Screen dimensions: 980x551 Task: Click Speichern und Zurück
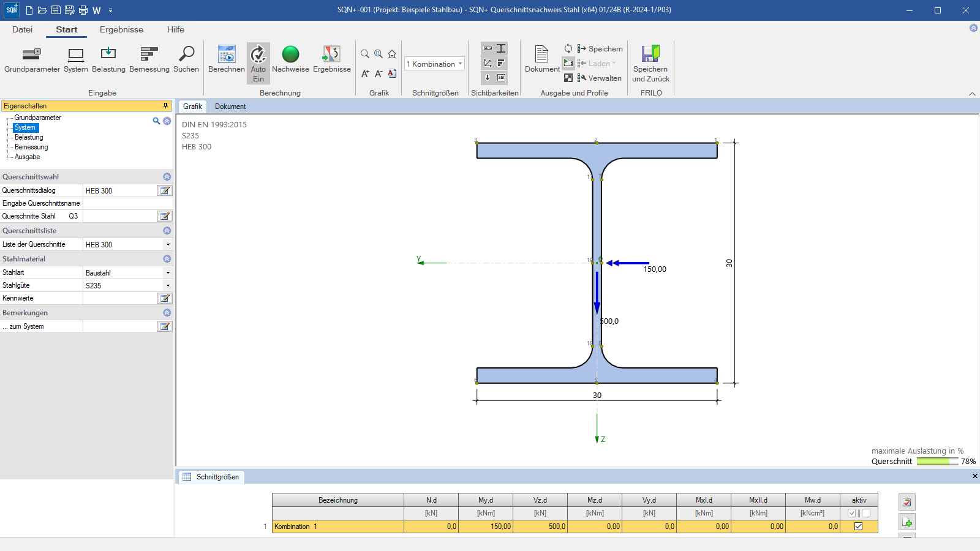[650, 63]
